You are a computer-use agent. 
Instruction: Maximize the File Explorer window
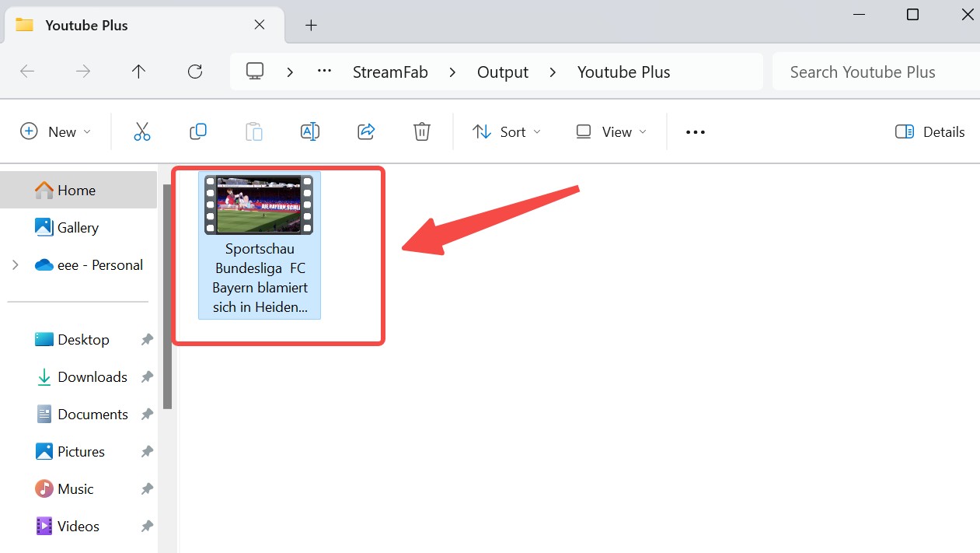point(913,15)
